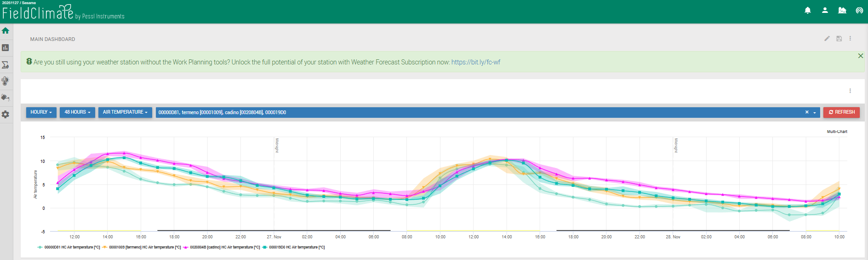Open the AIR TEMPERATURE sensor dropdown

click(x=125, y=112)
